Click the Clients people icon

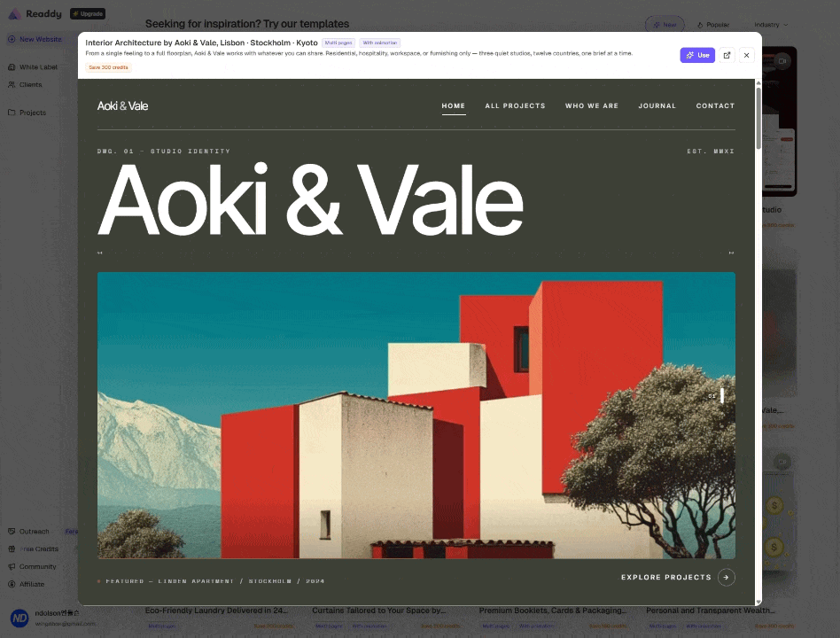[x=12, y=85]
